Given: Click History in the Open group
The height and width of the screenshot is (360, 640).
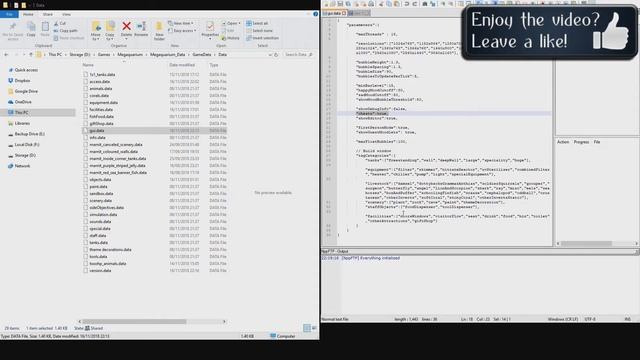Looking at the screenshot, I should [x=231, y=38].
